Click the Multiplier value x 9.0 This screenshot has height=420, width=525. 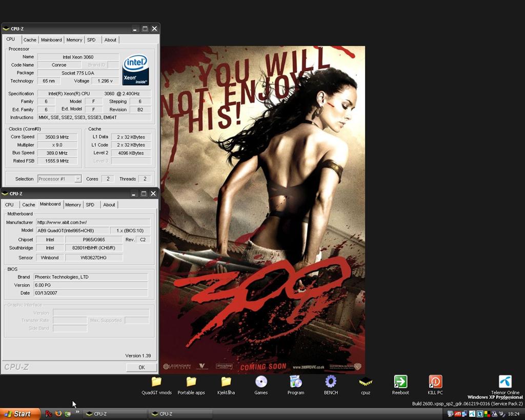click(57, 145)
